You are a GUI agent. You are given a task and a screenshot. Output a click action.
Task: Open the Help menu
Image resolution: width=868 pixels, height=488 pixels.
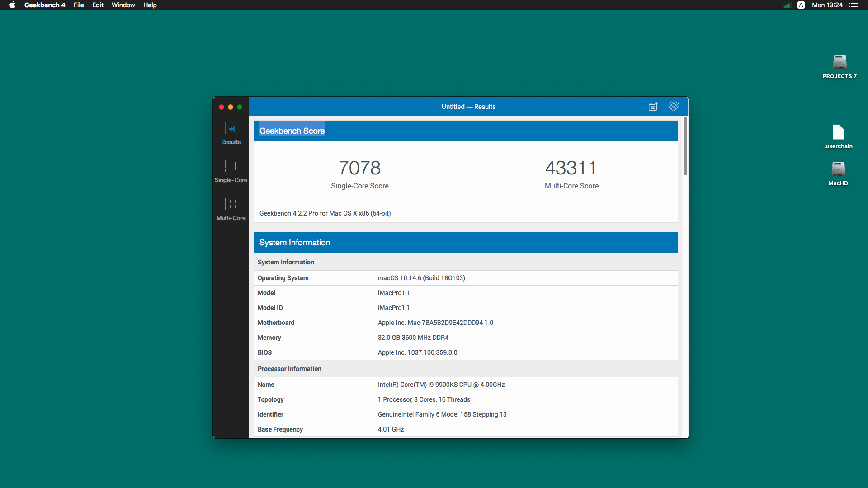(x=150, y=5)
